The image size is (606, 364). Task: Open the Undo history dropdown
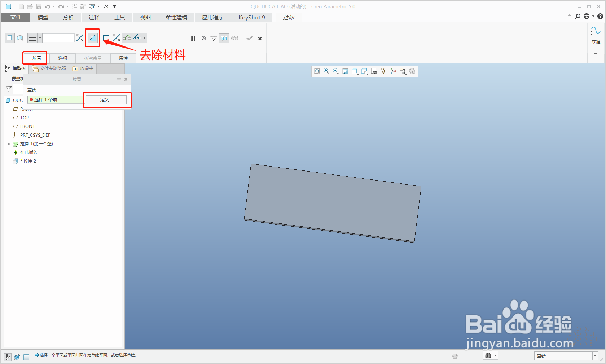(x=54, y=6)
